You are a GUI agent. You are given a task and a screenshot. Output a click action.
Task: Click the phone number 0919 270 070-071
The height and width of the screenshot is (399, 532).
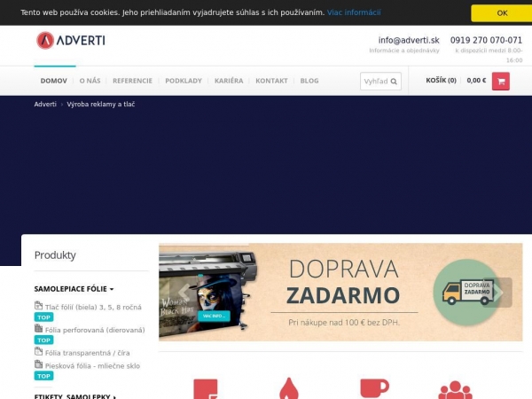(x=486, y=40)
